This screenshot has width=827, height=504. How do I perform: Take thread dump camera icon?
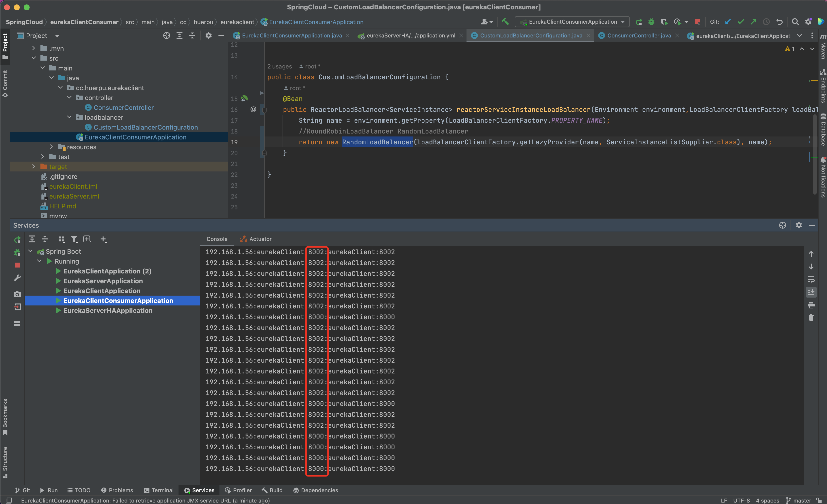coord(18,294)
